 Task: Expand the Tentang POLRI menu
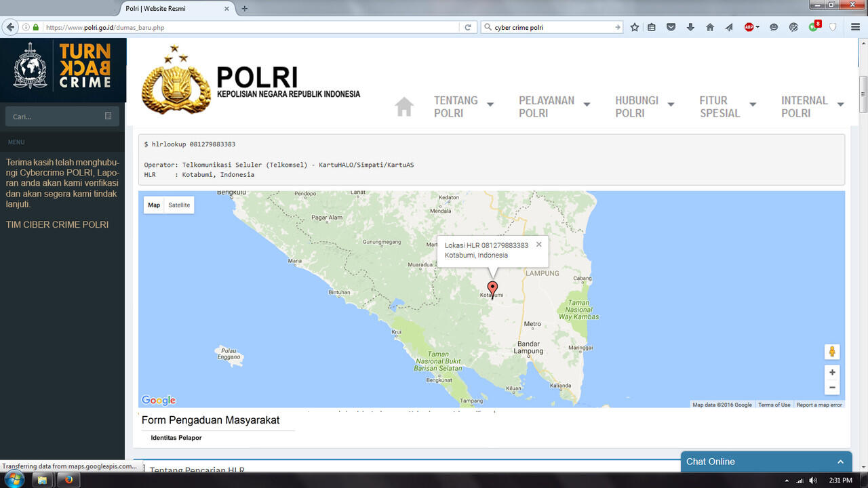pyautogui.click(x=464, y=106)
